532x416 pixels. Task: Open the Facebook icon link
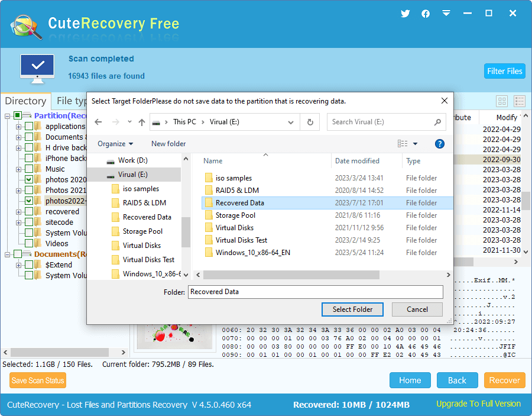[426, 14]
